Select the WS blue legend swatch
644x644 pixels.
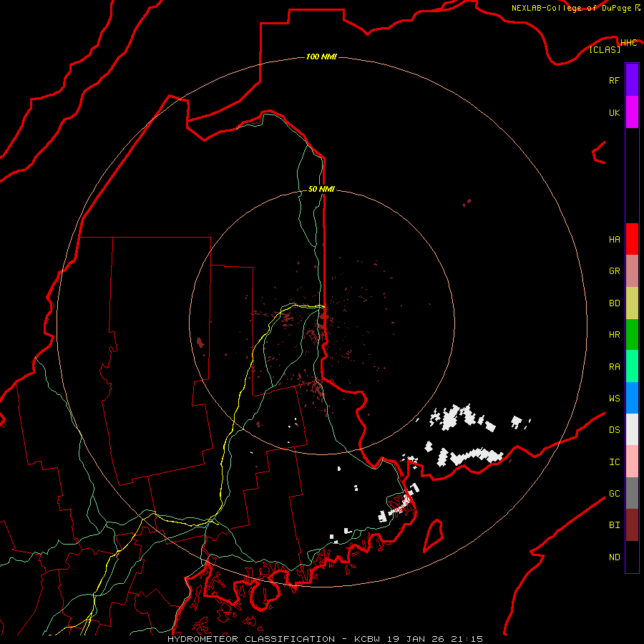632,398
